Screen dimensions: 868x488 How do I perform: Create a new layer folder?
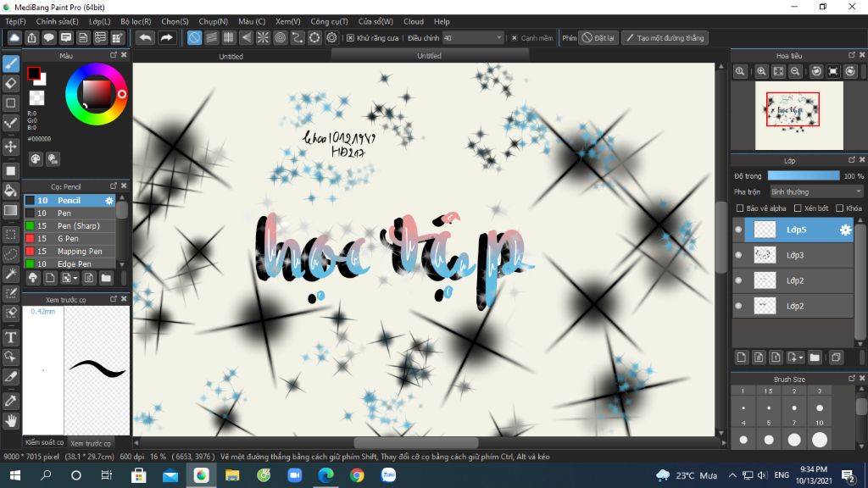click(815, 358)
